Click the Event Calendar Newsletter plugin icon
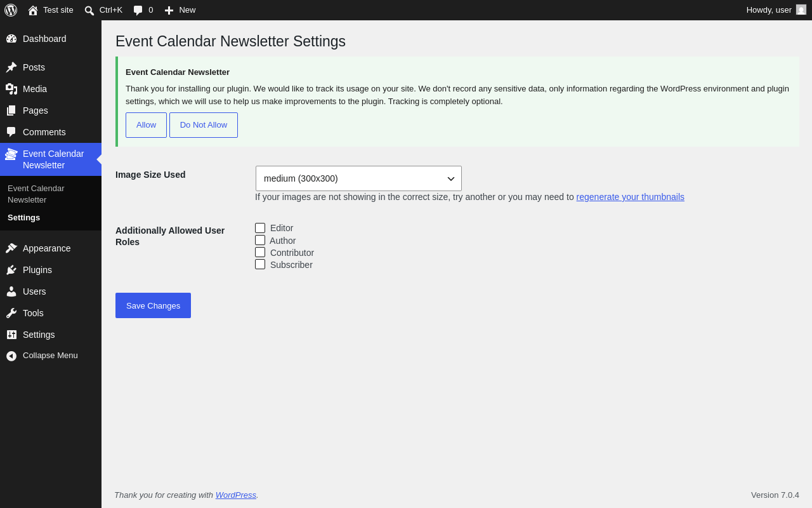Image resolution: width=812 pixels, height=508 pixels. (11, 154)
